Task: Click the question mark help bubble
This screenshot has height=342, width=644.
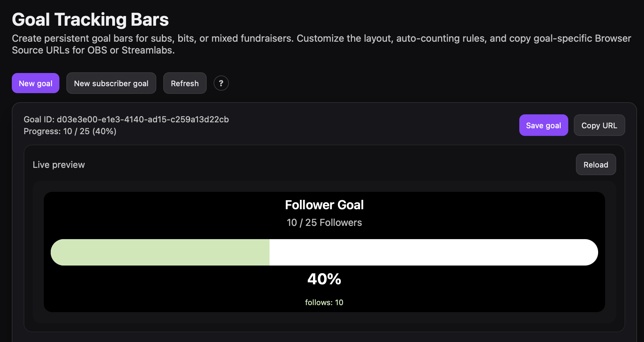Action: (221, 83)
